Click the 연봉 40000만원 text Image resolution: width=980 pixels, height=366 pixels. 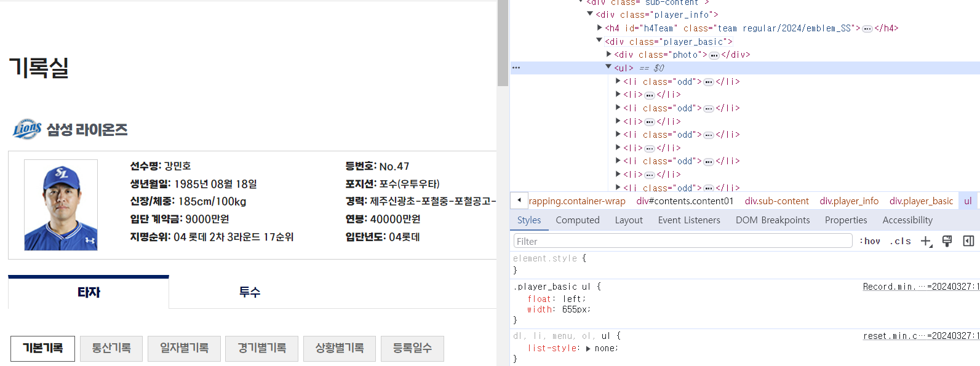(383, 219)
